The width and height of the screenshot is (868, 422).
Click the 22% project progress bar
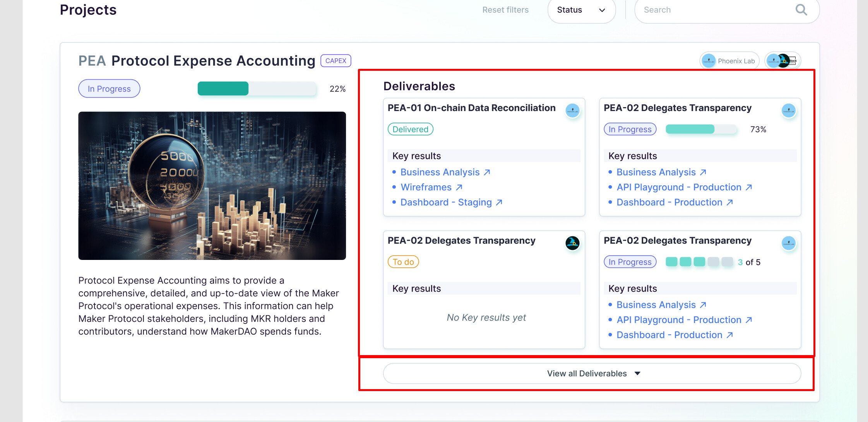coord(257,89)
